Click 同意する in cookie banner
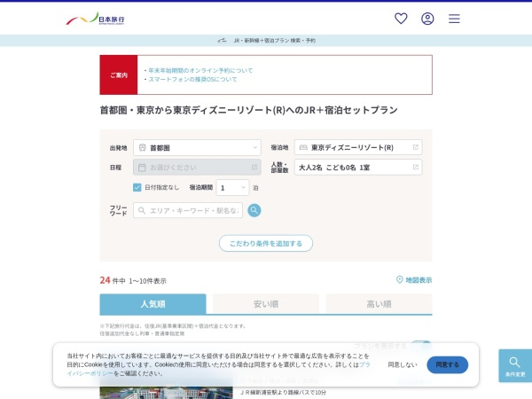 pyautogui.click(x=448, y=364)
